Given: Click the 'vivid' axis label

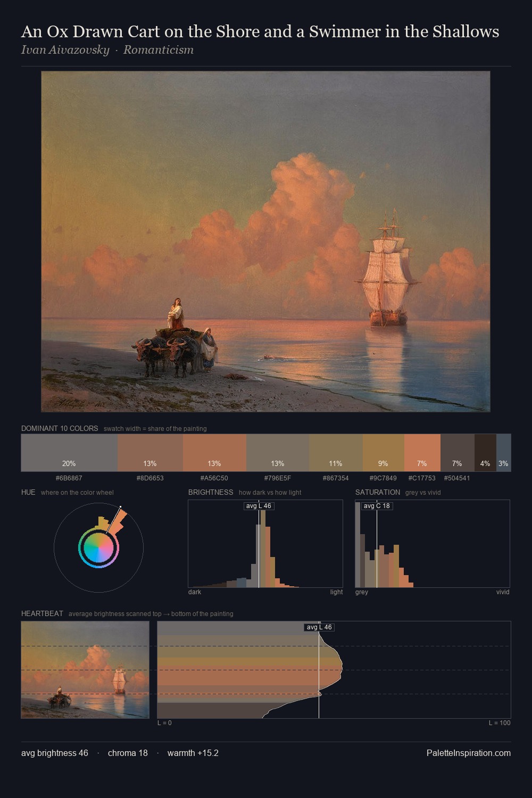Looking at the screenshot, I should point(503,592).
